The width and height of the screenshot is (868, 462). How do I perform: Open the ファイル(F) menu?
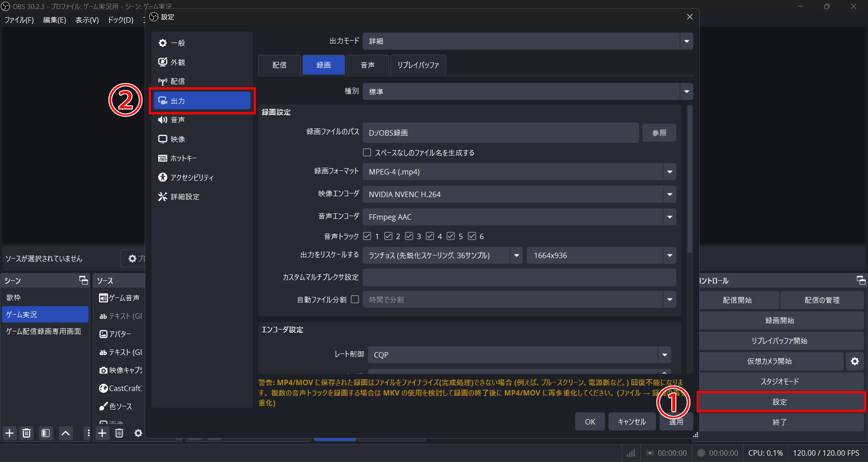coord(19,20)
